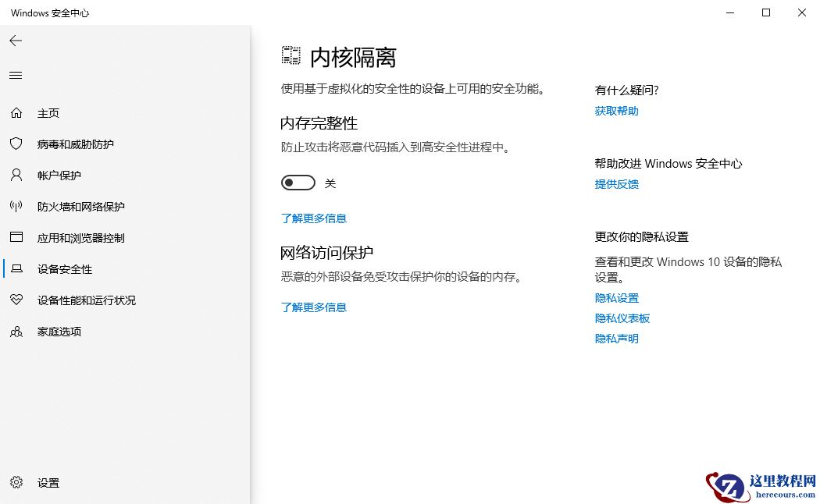Click 了解更多信息 under 网络访问保护
The image size is (820, 504).
314,307
